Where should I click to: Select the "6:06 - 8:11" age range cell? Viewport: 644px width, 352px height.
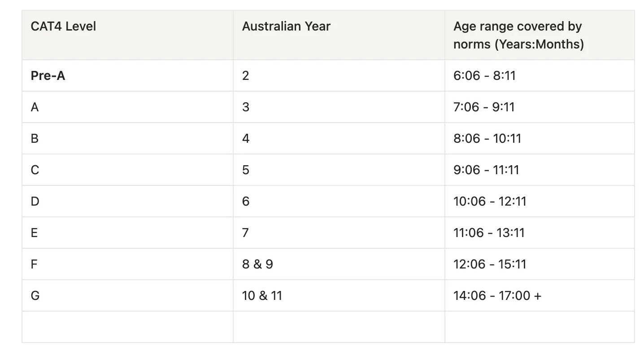click(x=484, y=75)
